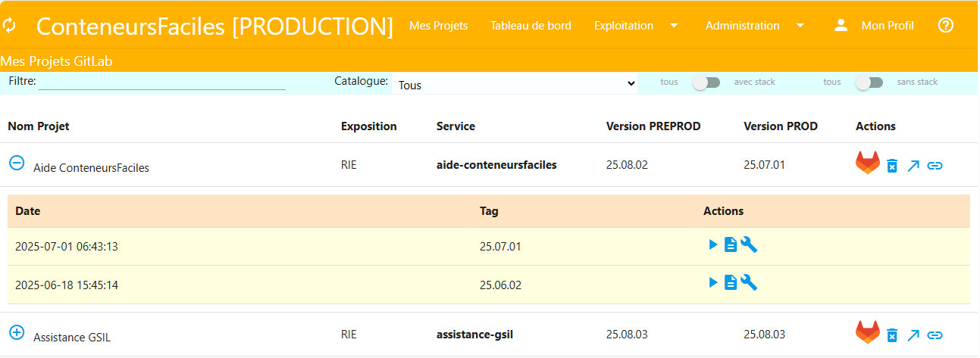Go to Mes Projets in navigation
The width and height of the screenshot is (980, 358).
point(438,26)
